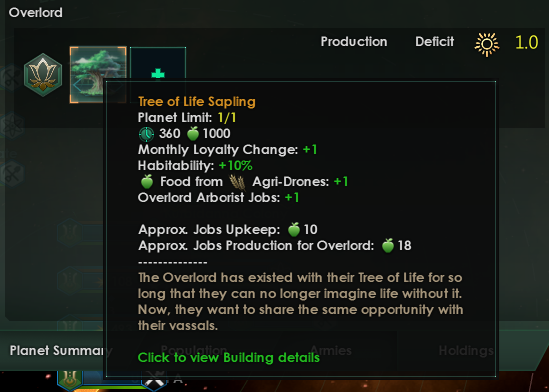Click the food icon beside Jobs Upkeep

(294, 229)
